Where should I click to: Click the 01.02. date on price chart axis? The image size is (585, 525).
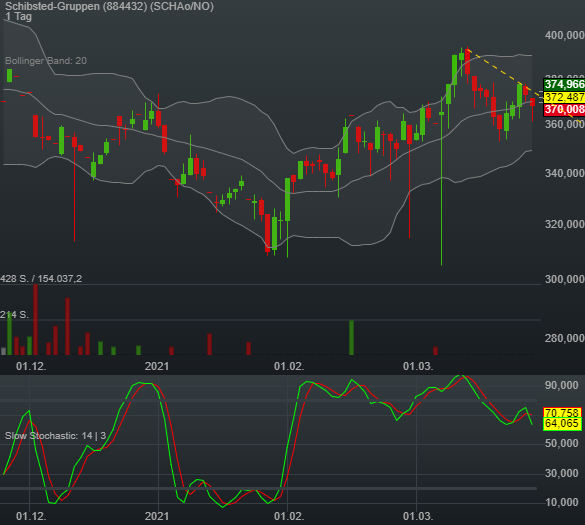[289, 366]
